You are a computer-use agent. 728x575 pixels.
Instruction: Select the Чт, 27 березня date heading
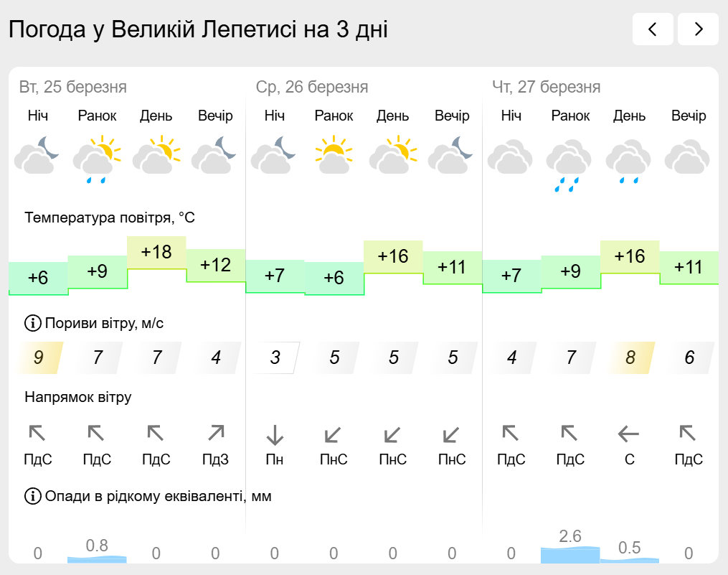pos(547,87)
